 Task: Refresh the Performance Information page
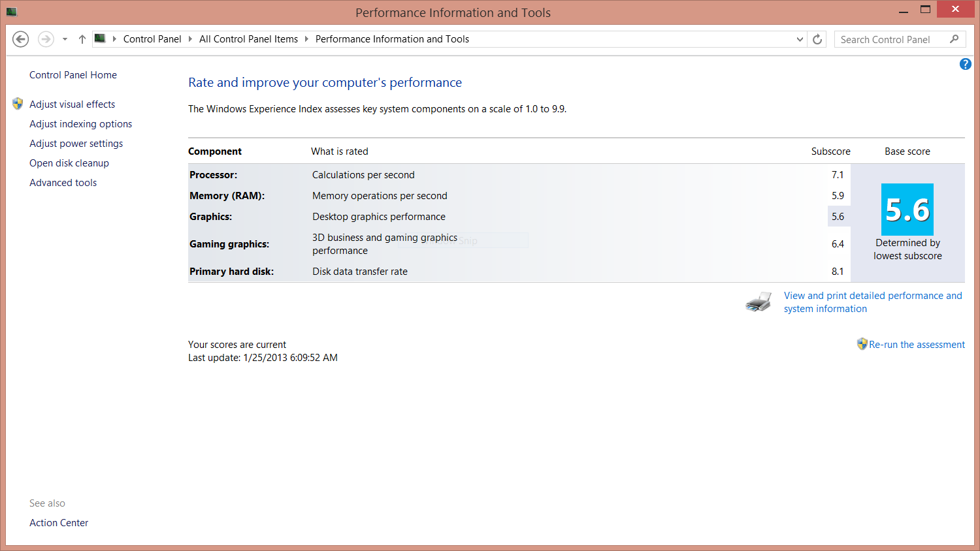pyautogui.click(x=817, y=39)
